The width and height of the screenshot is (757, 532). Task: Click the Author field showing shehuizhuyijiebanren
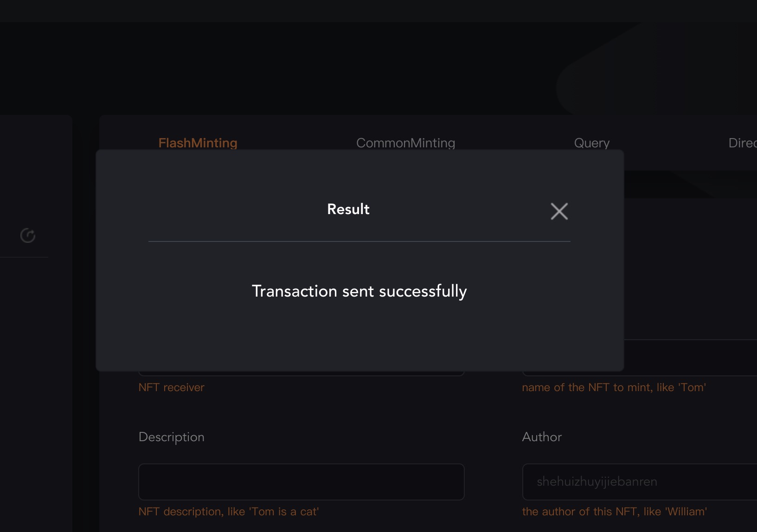pyautogui.click(x=640, y=482)
